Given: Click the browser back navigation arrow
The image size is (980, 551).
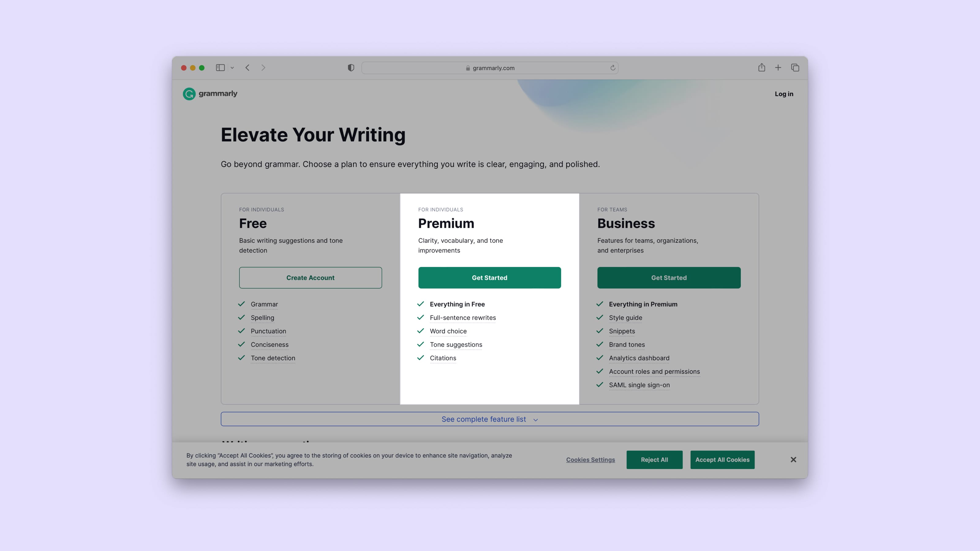Looking at the screenshot, I should click(x=248, y=68).
